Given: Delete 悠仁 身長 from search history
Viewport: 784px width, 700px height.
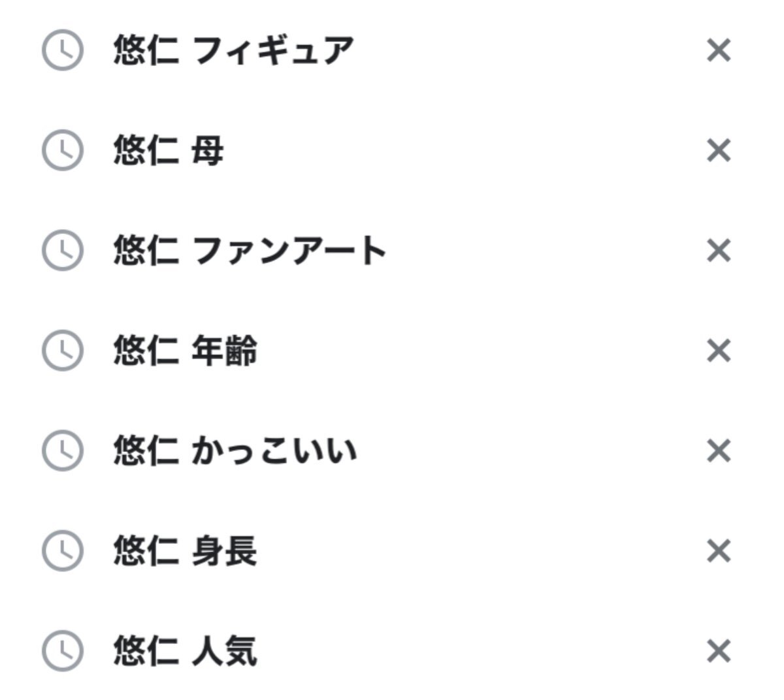Looking at the screenshot, I should 718,551.
